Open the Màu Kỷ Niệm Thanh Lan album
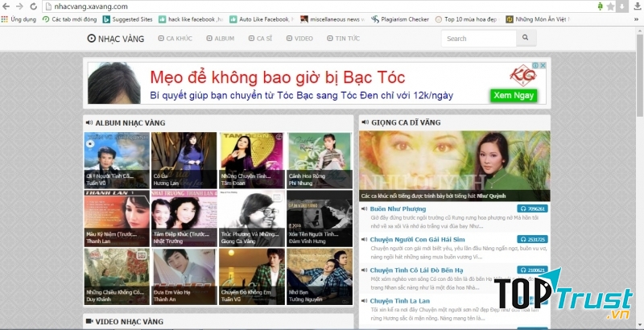Screen dimensions: 644x330 [117, 218]
